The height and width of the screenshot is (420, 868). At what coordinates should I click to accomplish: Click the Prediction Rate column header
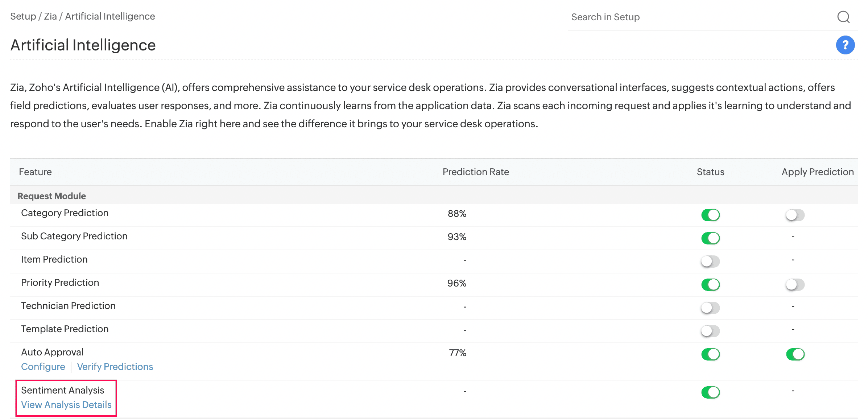pyautogui.click(x=476, y=172)
